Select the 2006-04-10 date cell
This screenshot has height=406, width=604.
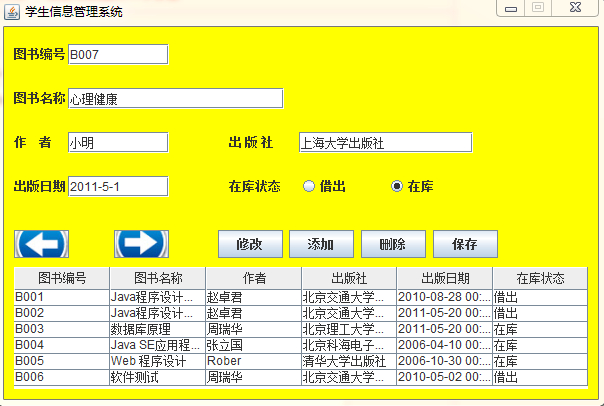pyautogui.click(x=445, y=345)
